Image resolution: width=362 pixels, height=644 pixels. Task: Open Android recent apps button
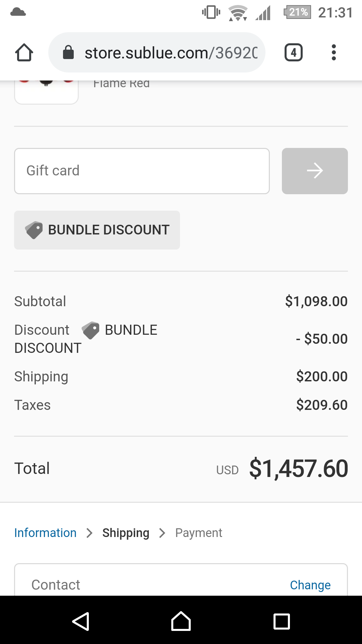pyautogui.click(x=282, y=621)
